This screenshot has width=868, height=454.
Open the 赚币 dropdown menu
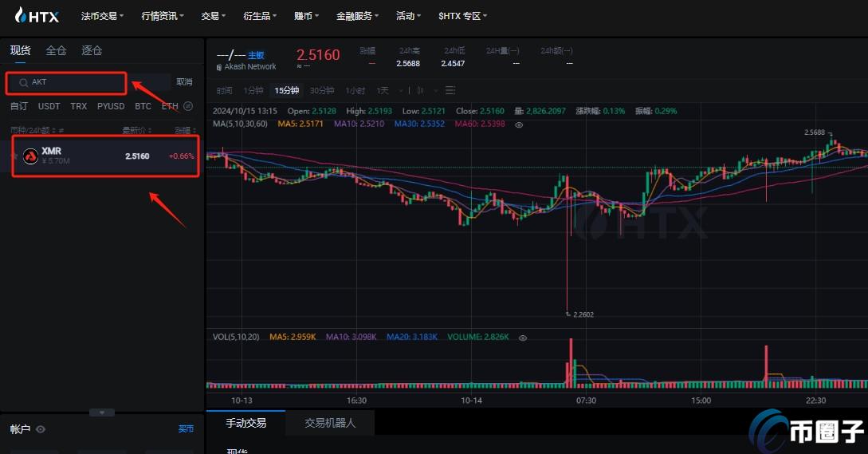point(306,16)
